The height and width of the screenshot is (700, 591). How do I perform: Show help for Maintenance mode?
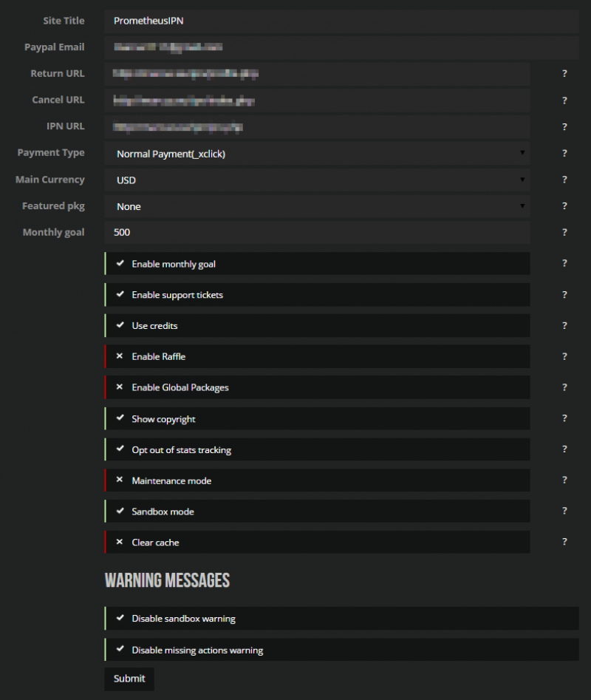(x=564, y=480)
